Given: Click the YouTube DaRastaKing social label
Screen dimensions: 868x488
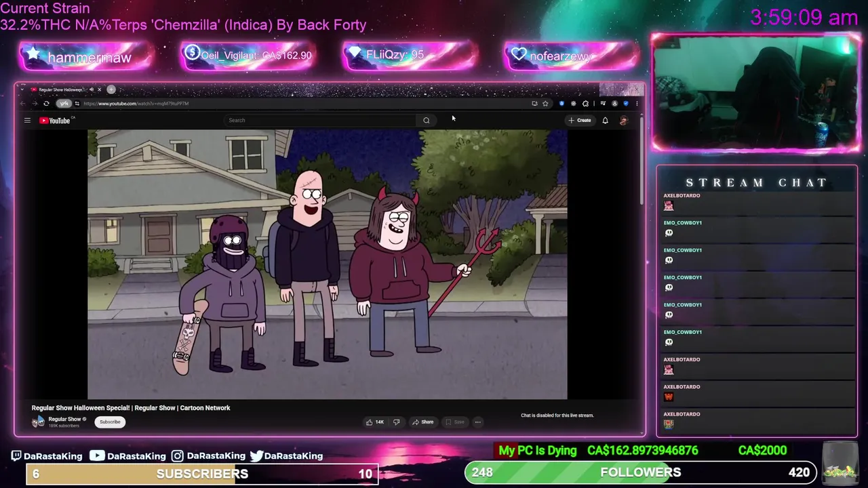Looking at the screenshot, I should (x=129, y=455).
